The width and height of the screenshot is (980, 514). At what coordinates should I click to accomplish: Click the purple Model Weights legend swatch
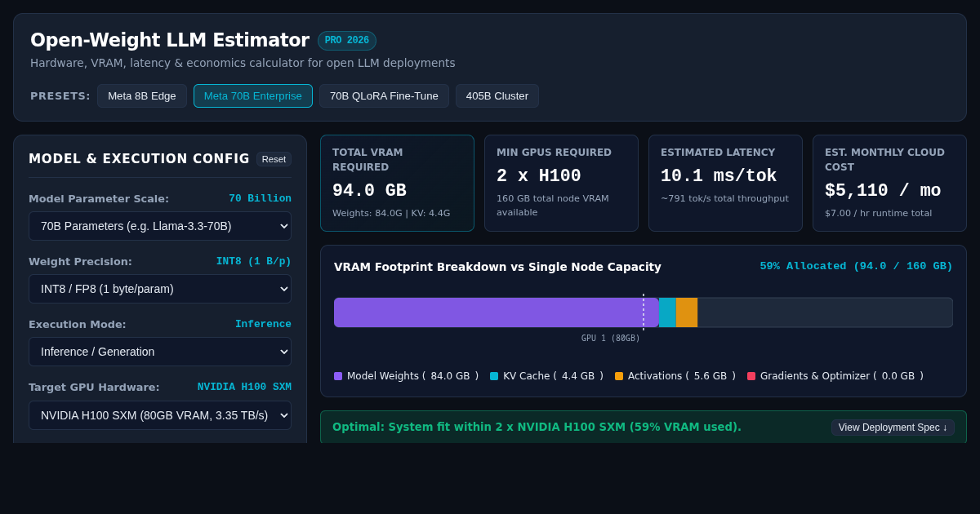click(x=338, y=376)
